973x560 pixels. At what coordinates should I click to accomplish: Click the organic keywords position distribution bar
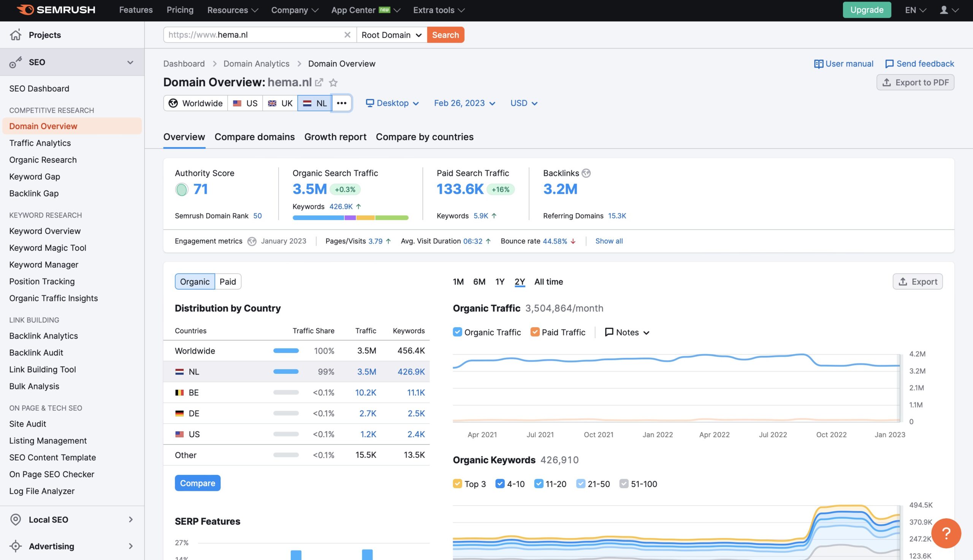[x=350, y=218]
